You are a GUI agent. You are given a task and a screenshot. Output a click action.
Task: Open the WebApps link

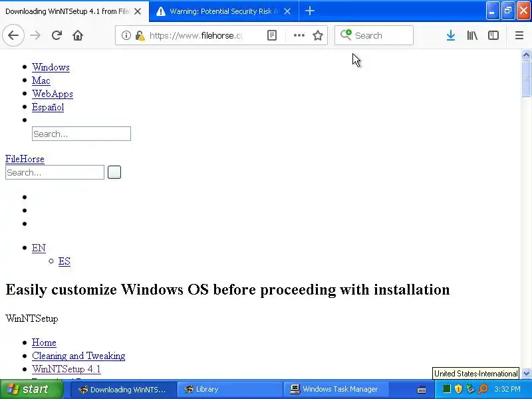coord(53,94)
